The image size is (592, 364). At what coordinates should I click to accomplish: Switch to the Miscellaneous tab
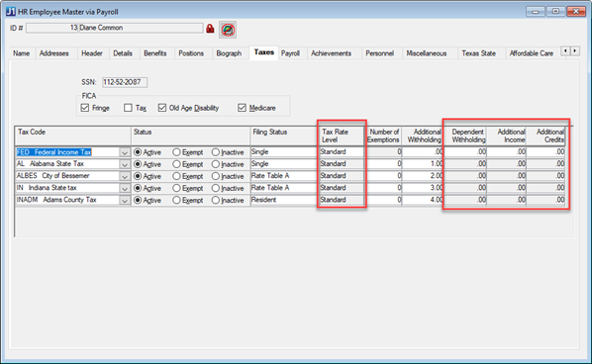coord(427,53)
